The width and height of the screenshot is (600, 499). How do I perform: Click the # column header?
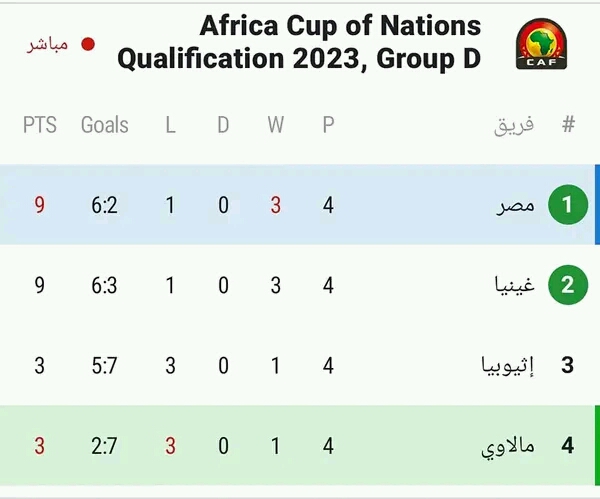point(569,124)
